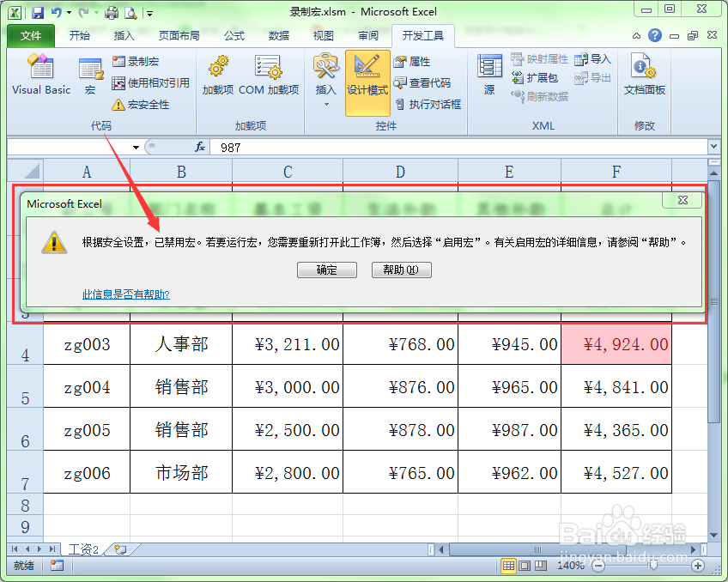Image resolution: width=728 pixels, height=582 pixels.
Task: Open control Properties (属性)
Action: (412, 61)
